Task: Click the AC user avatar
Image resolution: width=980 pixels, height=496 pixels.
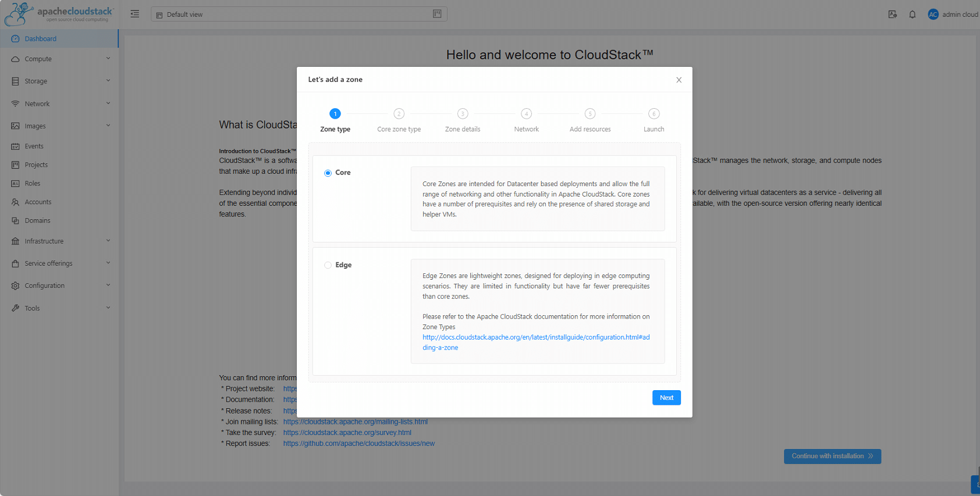Action: (x=933, y=15)
